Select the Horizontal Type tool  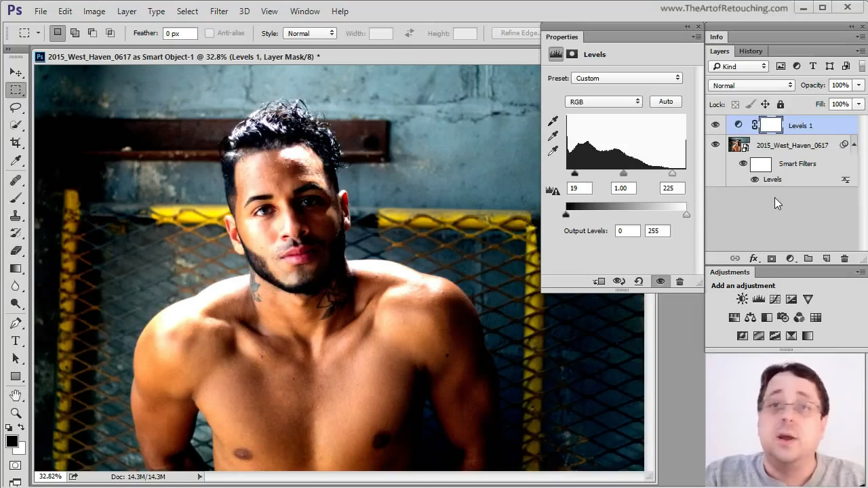click(16, 341)
